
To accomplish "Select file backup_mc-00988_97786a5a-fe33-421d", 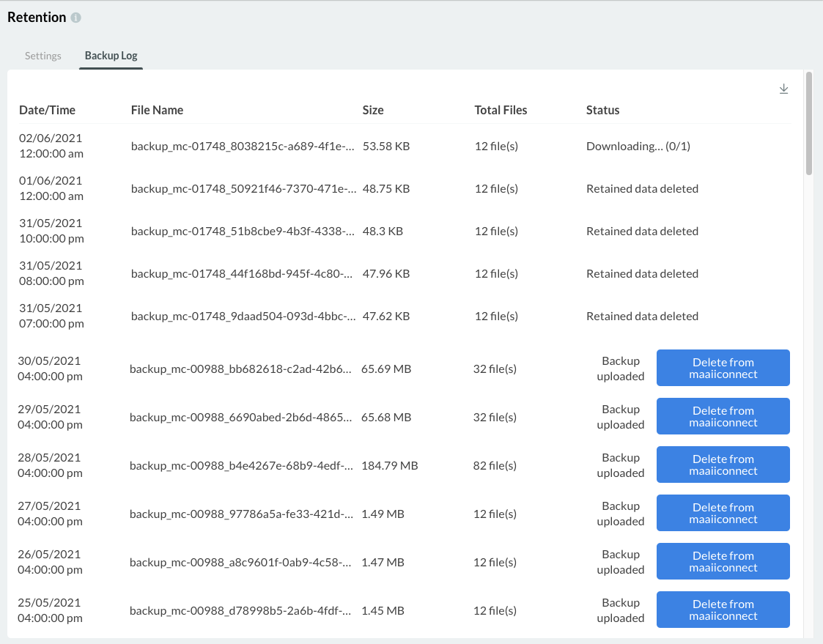I will click(241, 514).
